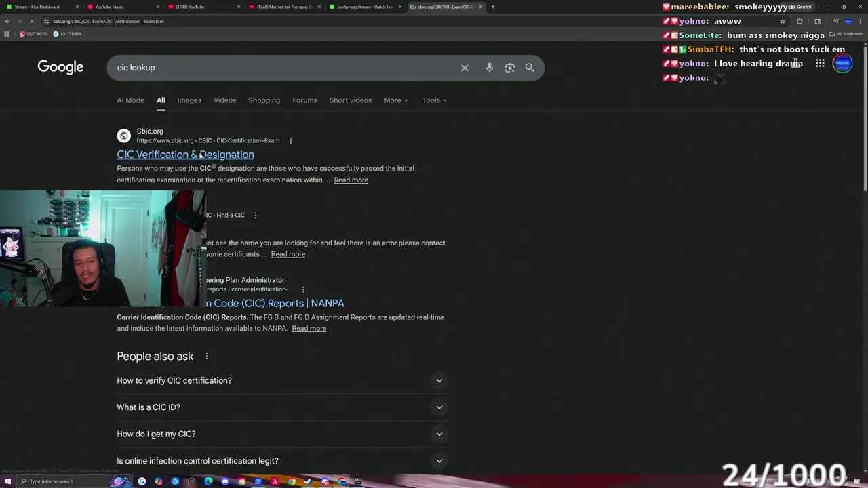This screenshot has height=488, width=868.
Task: Open Carrier Identification Code Reports NANPA link
Action: [x=274, y=303]
